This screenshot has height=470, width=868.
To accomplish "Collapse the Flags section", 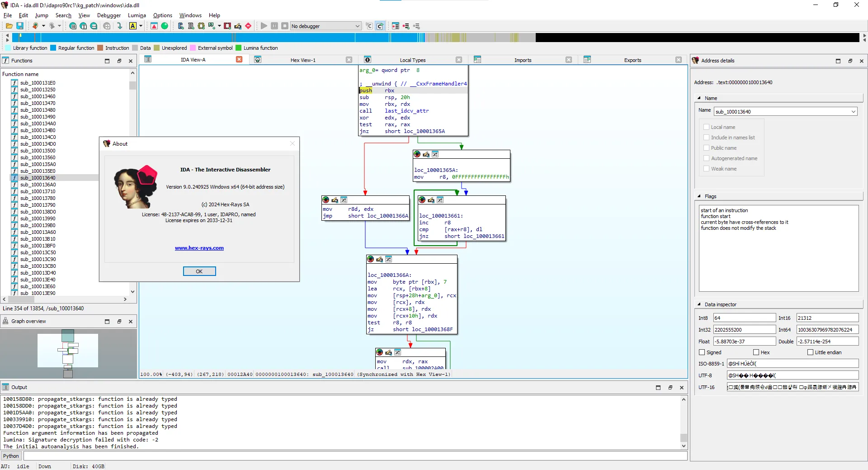I will (x=699, y=196).
